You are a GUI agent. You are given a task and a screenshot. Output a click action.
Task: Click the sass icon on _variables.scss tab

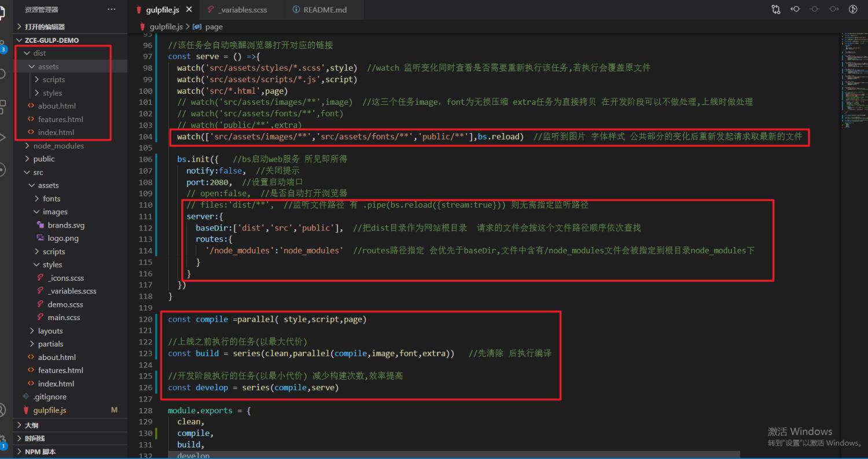coord(210,9)
